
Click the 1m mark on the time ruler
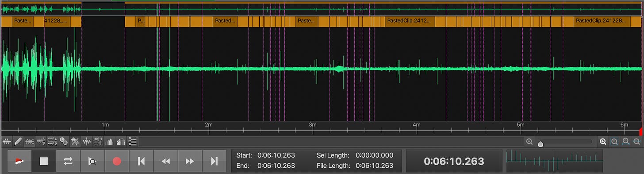pyautogui.click(x=105, y=125)
